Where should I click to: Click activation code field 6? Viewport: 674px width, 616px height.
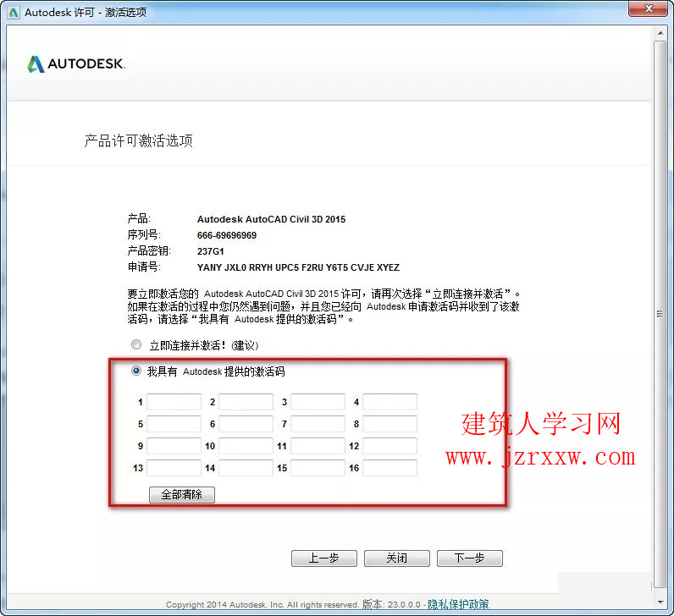[246, 424]
